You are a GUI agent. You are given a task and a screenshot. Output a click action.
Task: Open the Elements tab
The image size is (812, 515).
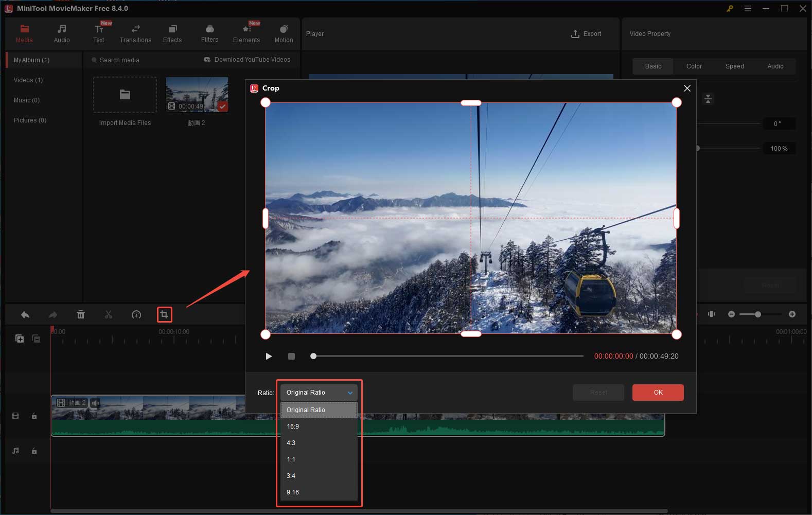[x=246, y=33]
